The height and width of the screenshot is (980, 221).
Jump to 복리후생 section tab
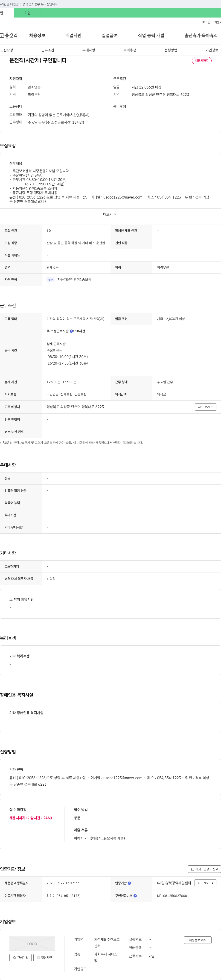pyautogui.click(x=130, y=50)
